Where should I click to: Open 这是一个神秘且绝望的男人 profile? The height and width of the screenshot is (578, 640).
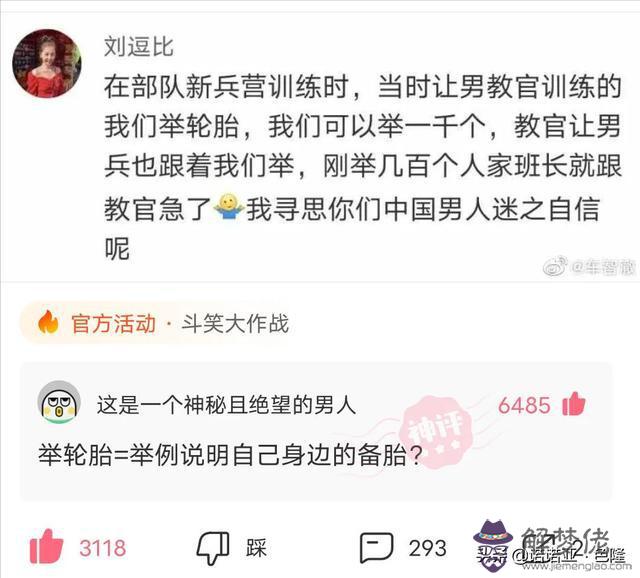[x=227, y=405]
